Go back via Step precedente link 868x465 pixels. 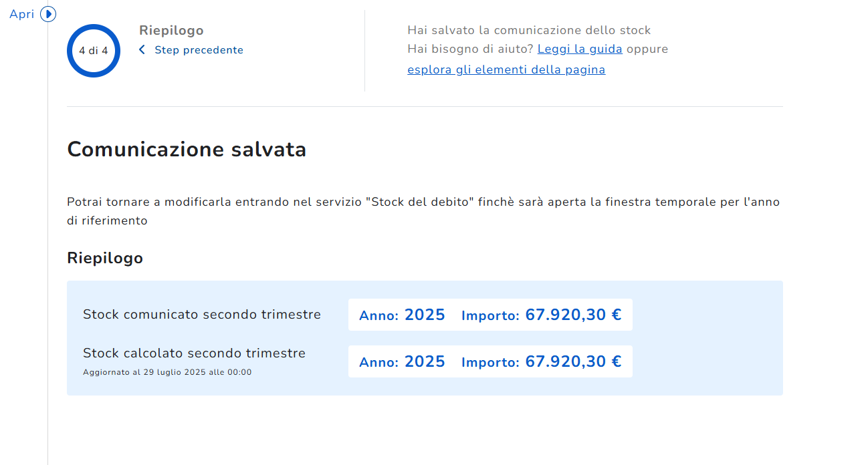199,50
